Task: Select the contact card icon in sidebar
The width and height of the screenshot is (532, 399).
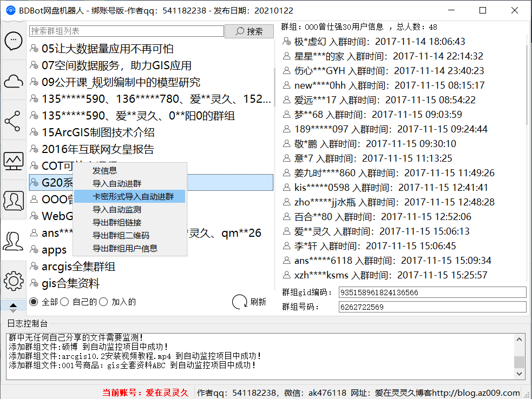Action: [13, 201]
